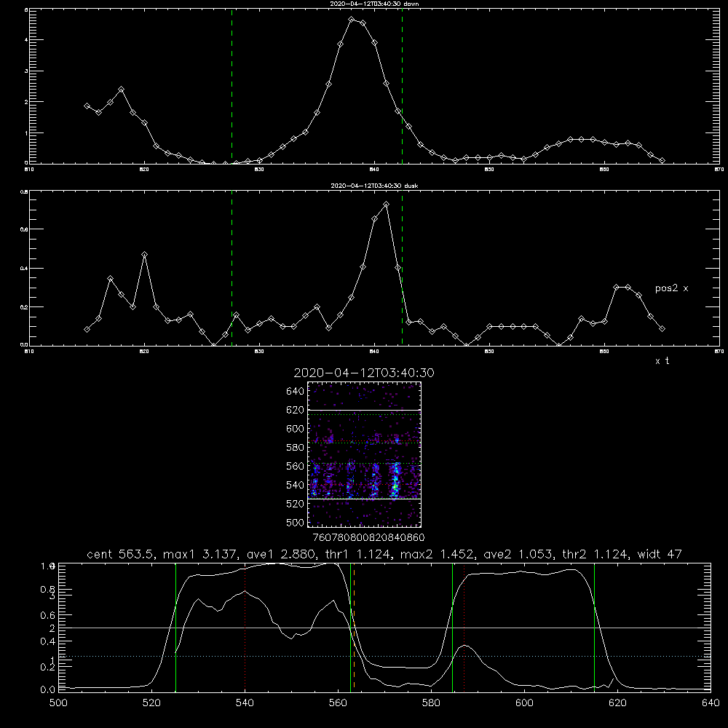728x728 pixels.
Task: Click the y-axis label "520" beside the spectrogram image
Action: 296,504
